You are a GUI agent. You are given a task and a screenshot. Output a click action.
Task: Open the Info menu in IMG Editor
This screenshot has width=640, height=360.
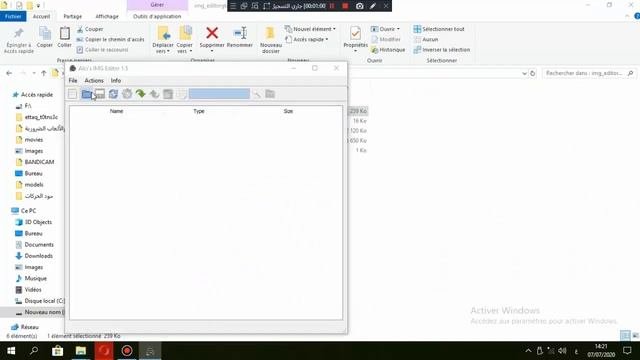click(116, 80)
